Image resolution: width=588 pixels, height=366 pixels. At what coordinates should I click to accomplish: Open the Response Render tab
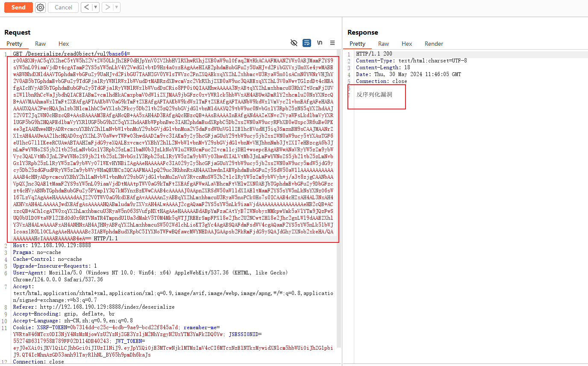434,44
